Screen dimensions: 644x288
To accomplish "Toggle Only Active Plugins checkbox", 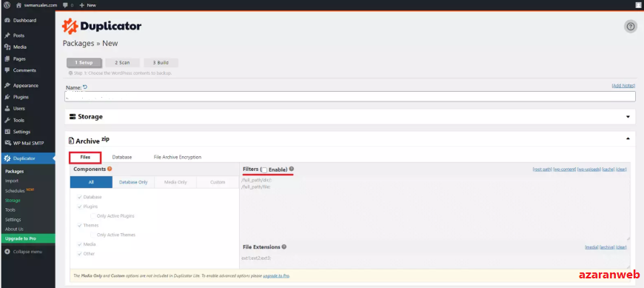I will click(93, 216).
